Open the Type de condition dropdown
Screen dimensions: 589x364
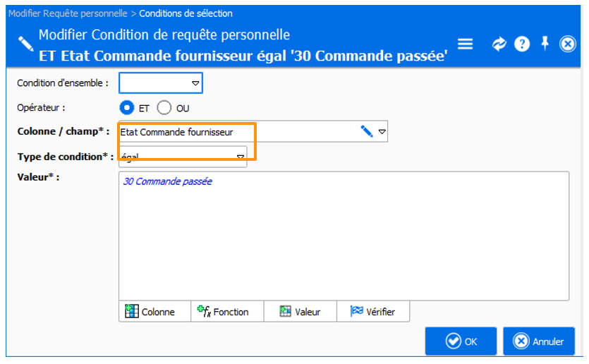(240, 157)
